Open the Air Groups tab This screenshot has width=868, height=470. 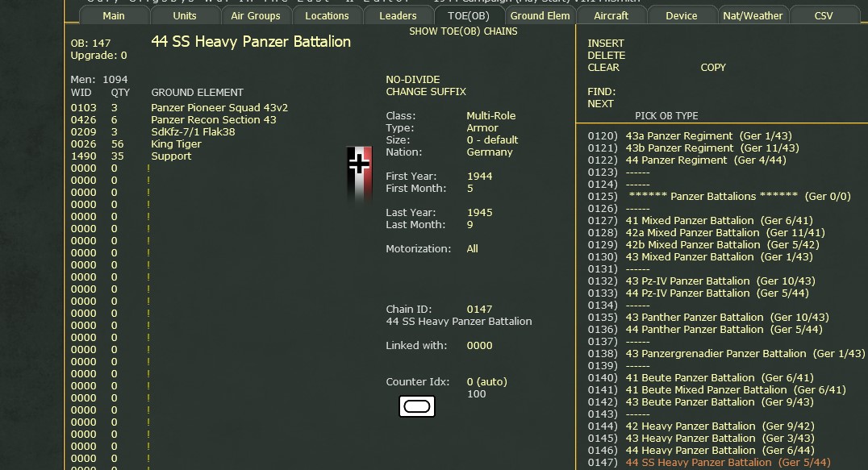(x=255, y=16)
